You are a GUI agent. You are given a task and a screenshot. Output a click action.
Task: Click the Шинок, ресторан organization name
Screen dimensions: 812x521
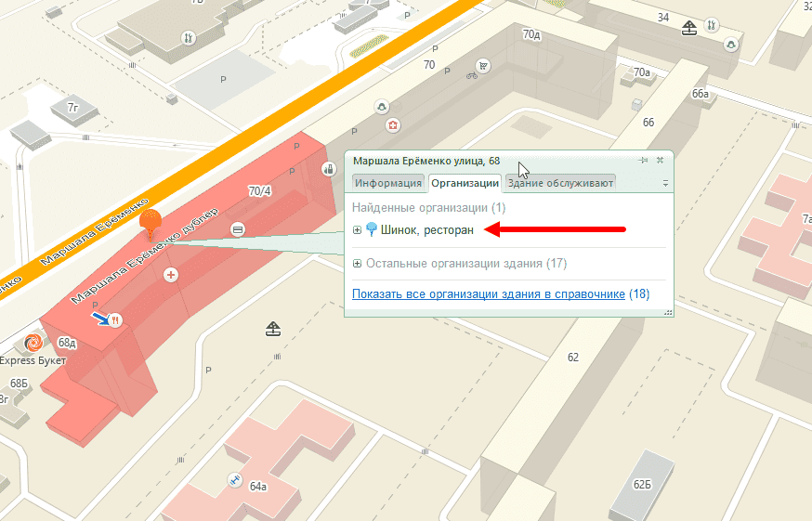(427, 230)
